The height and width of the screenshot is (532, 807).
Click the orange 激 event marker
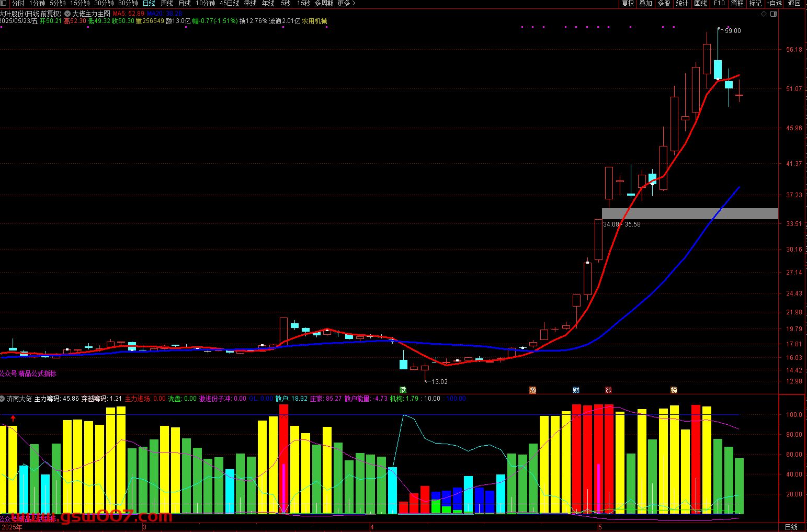(x=533, y=390)
